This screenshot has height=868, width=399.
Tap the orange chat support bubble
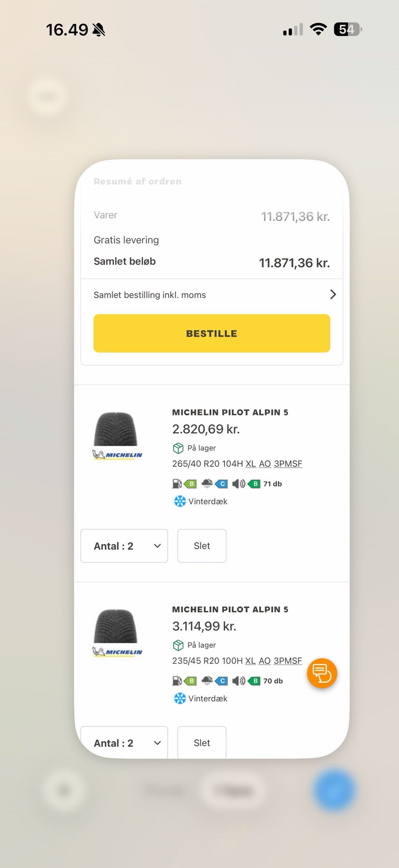point(322,673)
